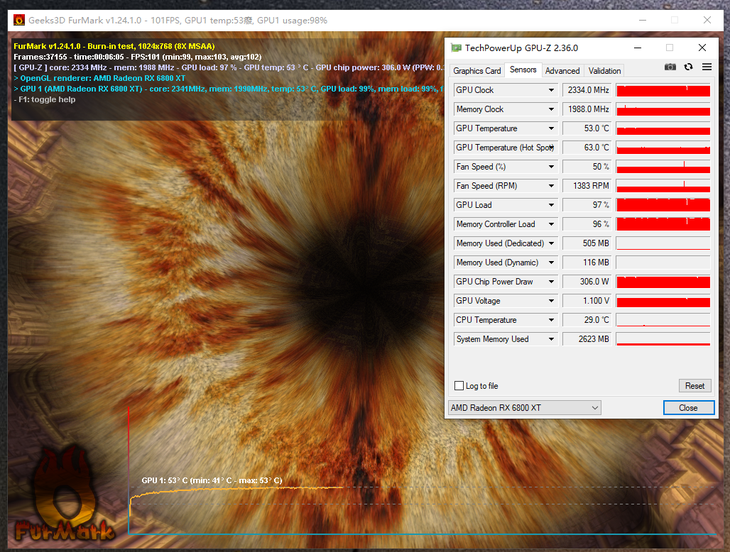
Task: Click the GPU-Z app icon in title bar
Action: (x=457, y=47)
